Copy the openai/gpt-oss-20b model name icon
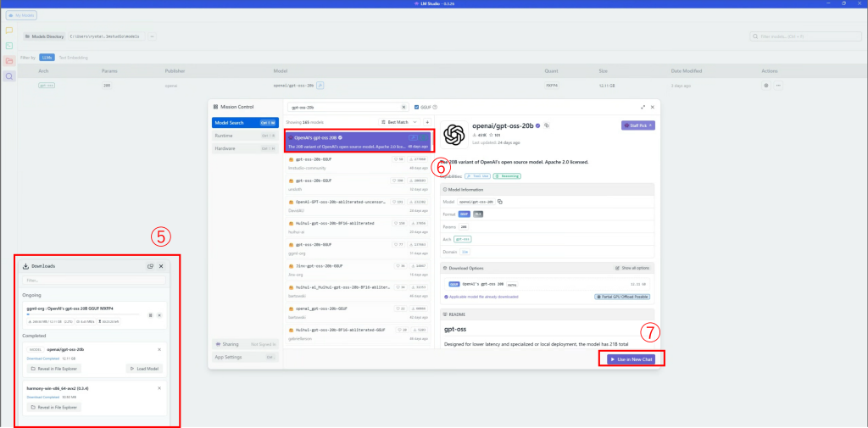Viewport: 868px width, 428px height. coord(548,125)
